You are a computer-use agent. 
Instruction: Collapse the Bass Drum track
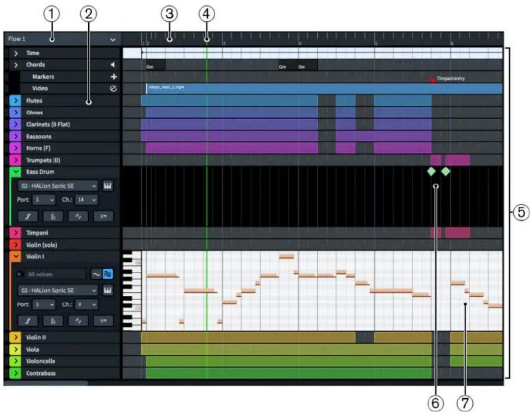(x=16, y=172)
